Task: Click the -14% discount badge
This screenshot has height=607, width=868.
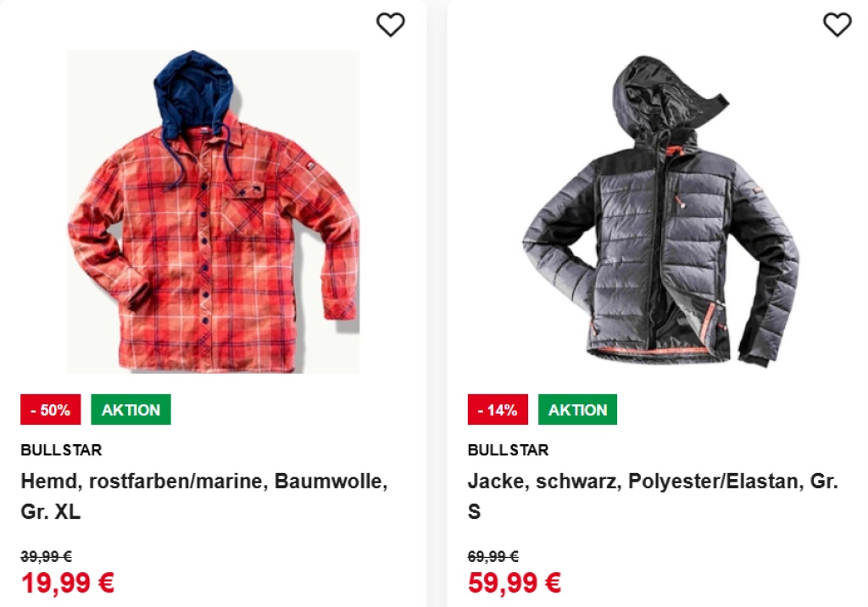Action: [x=498, y=409]
